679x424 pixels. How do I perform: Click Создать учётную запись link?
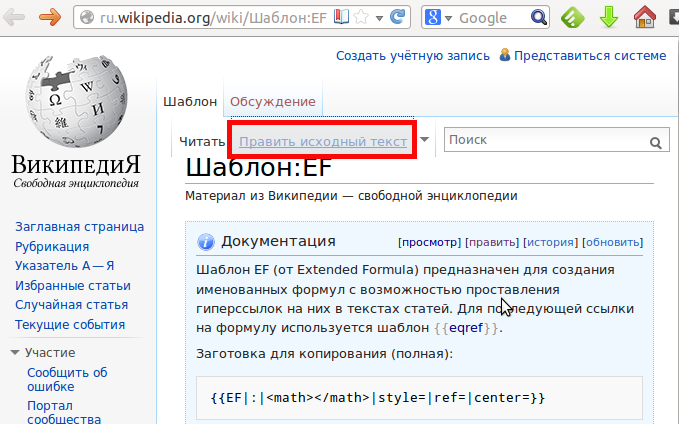pyautogui.click(x=413, y=56)
